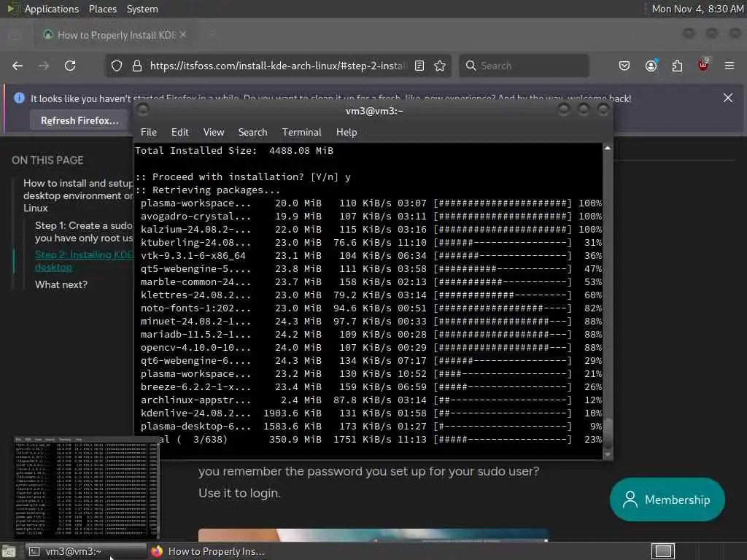The height and width of the screenshot is (560, 747).
Task: Click the Firefox URL address field
Action: click(x=278, y=66)
